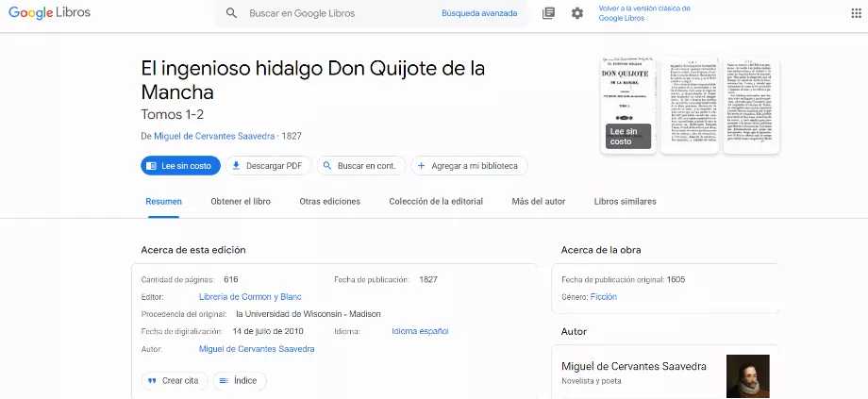The width and height of the screenshot is (868, 399).
Task: View the Más del autor tab
Action: click(539, 202)
